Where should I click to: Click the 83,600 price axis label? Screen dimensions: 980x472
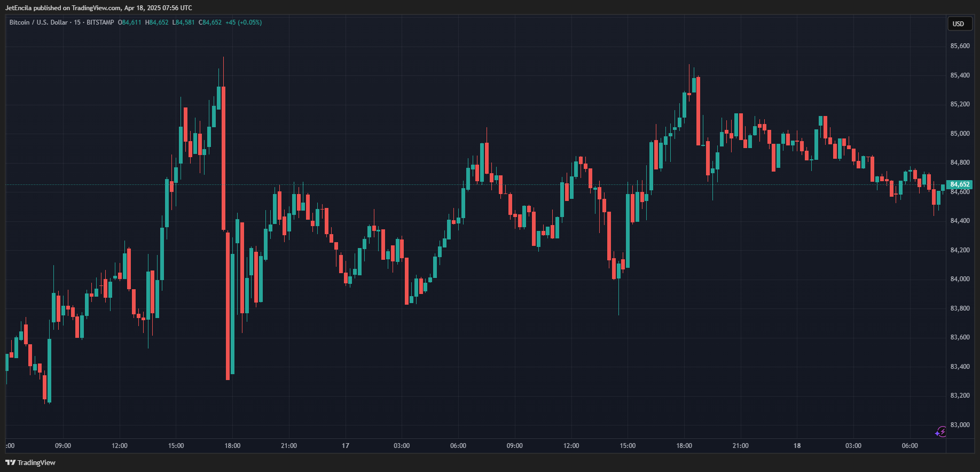click(960, 337)
